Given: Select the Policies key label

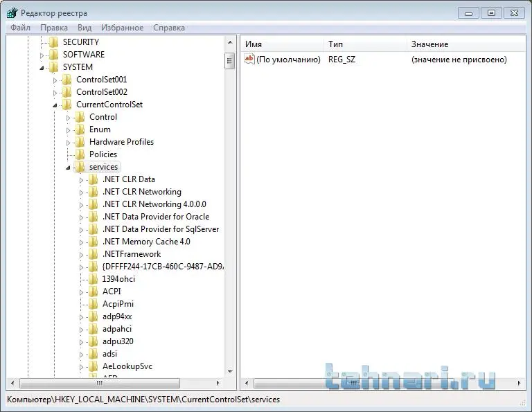Looking at the screenshot, I should [x=103, y=154].
